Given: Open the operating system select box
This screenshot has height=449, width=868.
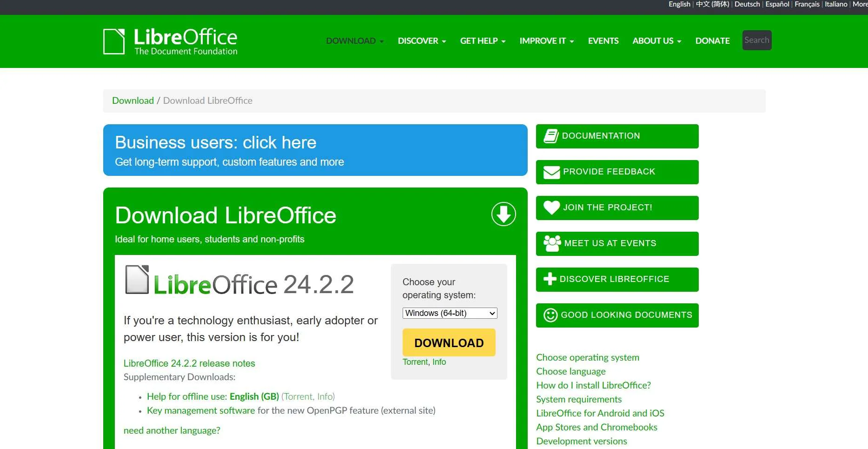Looking at the screenshot, I should pyautogui.click(x=450, y=313).
